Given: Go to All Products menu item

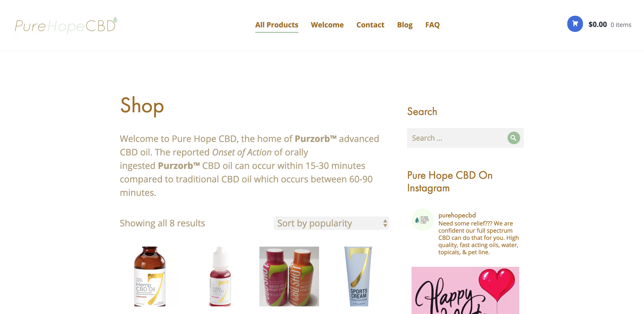Looking at the screenshot, I should [x=276, y=25].
